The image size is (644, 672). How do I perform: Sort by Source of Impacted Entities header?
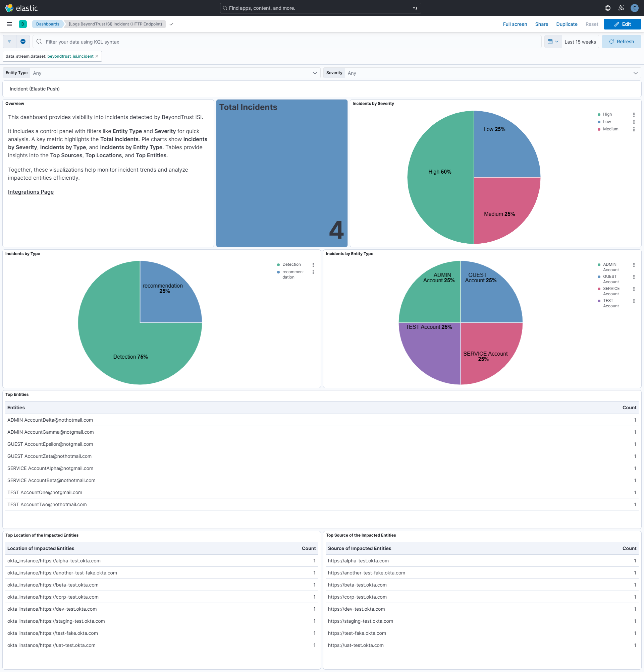359,548
